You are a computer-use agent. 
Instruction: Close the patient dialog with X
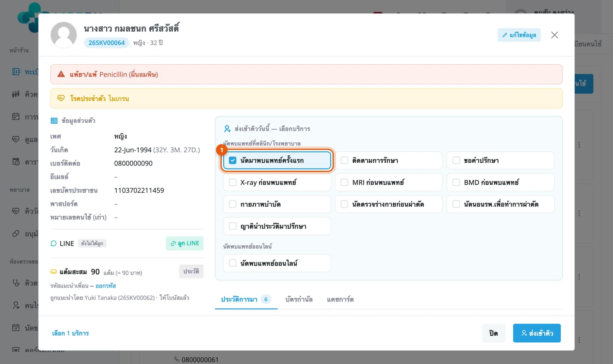[x=554, y=35]
